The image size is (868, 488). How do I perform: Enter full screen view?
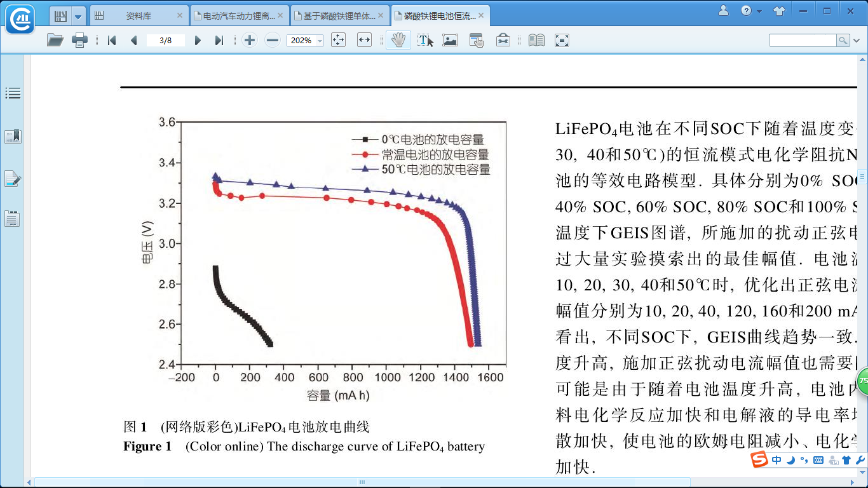(562, 41)
